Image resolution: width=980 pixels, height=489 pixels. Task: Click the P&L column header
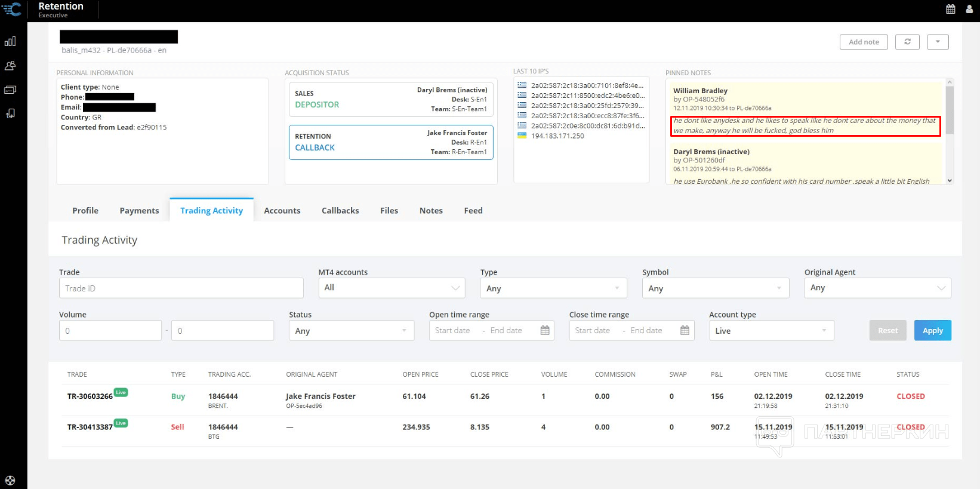coord(716,374)
